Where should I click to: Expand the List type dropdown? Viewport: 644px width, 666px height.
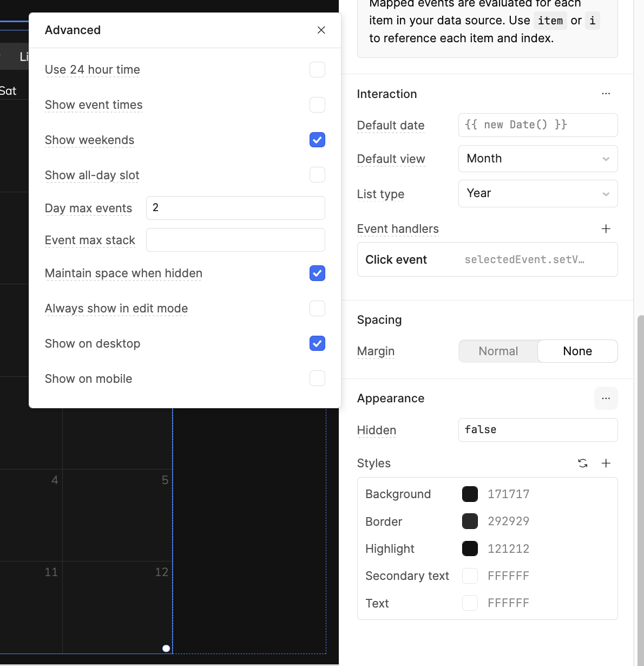click(x=537, y=194)
